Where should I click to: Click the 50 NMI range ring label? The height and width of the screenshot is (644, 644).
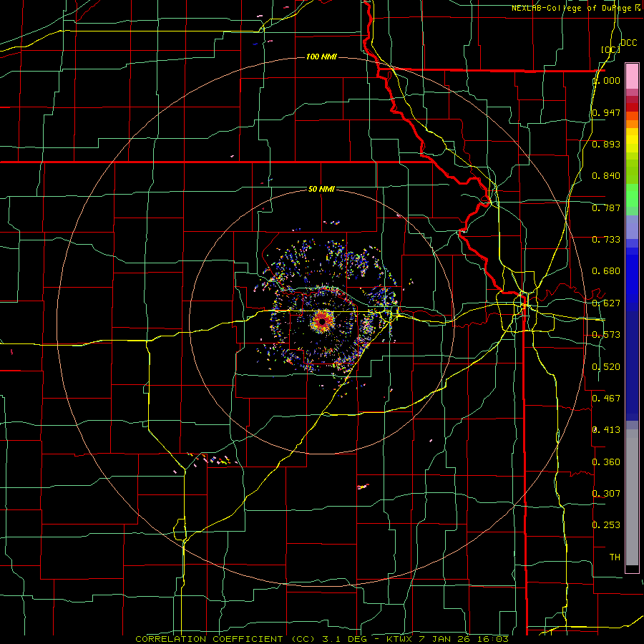(x=321, y=189)
